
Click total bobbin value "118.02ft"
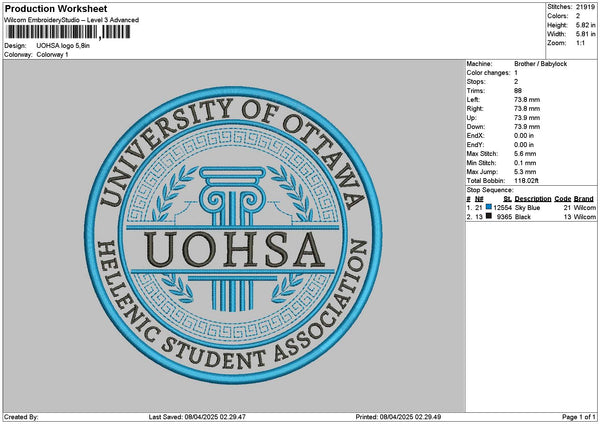pyautogui.click(x=526, y=181)
